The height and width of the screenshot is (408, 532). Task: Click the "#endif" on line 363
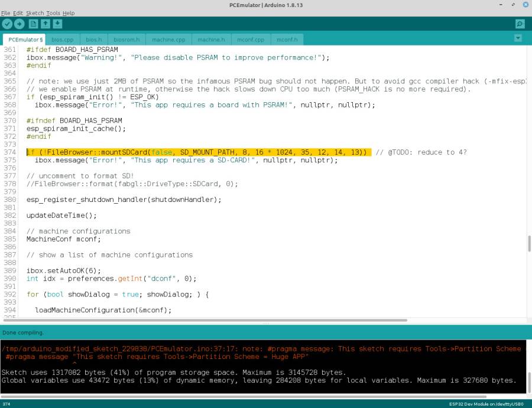click(38, 66)
